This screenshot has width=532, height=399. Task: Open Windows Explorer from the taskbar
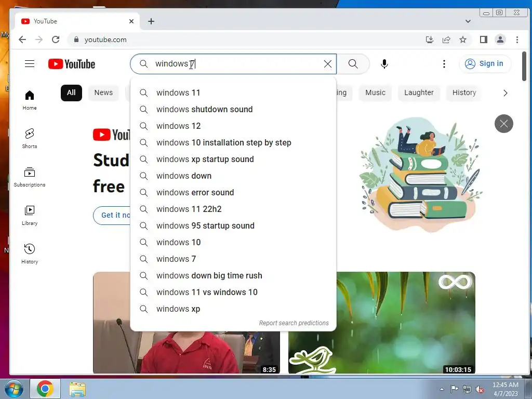pos(77,389)
